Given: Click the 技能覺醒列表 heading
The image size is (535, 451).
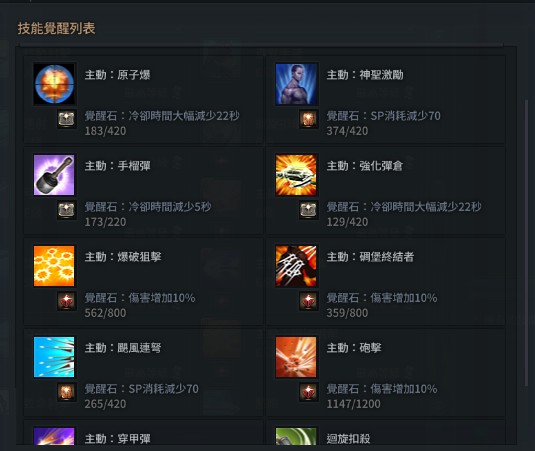Looking at the screenshot, I should point(56,28).
